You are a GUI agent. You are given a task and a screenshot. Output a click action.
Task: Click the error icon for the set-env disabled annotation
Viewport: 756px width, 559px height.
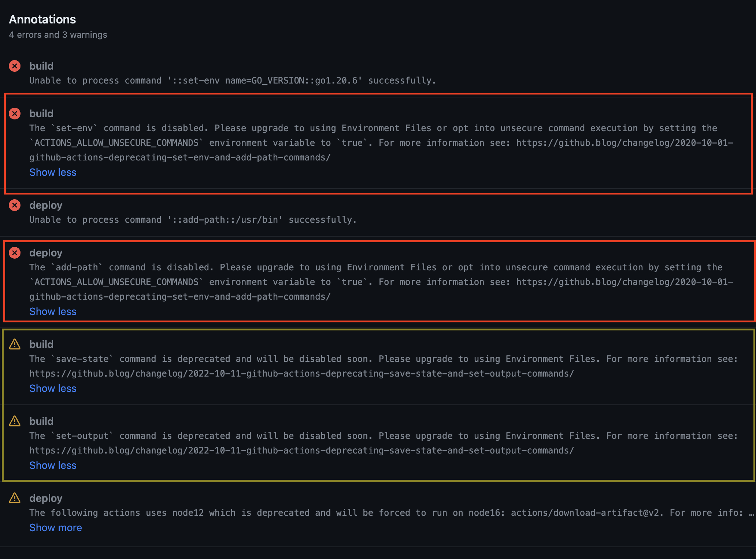[x=15, y=114]
